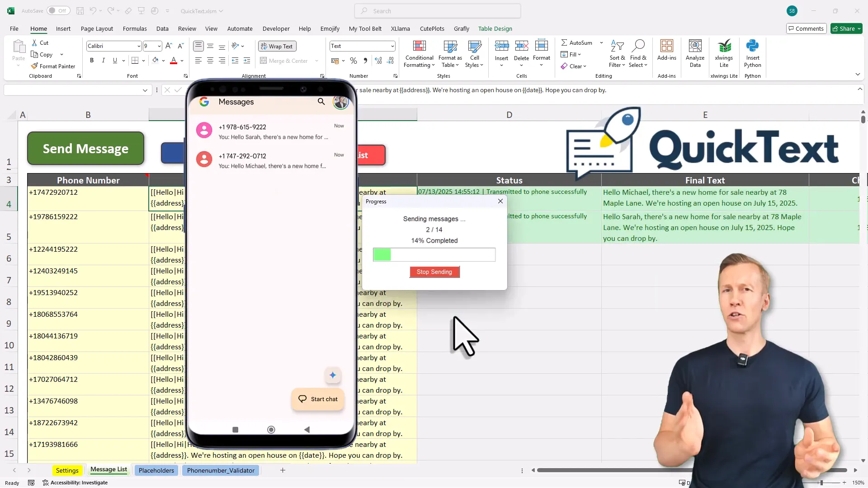This screenshot has width=868, height=488.
Task: Click the zoom slider
Action: pos(821,483)
